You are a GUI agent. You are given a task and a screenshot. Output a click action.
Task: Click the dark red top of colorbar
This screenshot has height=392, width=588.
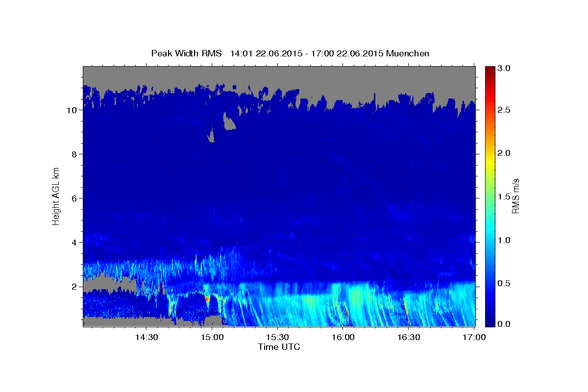490,70
